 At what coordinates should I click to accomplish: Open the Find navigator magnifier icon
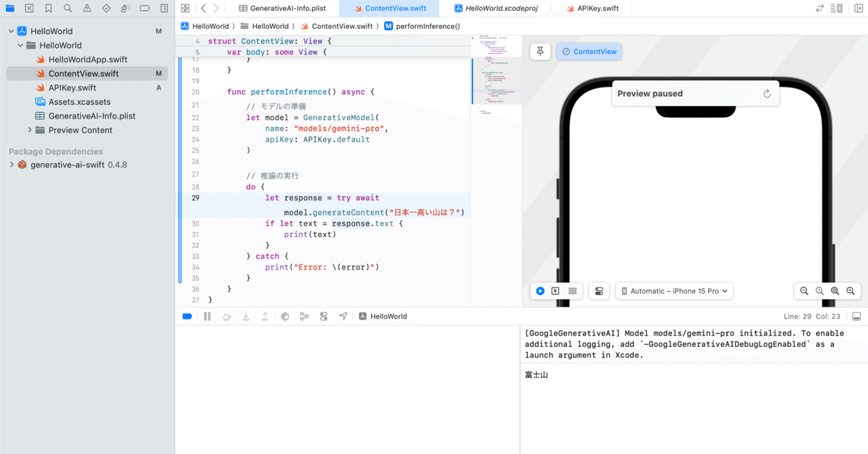(67, 9)
